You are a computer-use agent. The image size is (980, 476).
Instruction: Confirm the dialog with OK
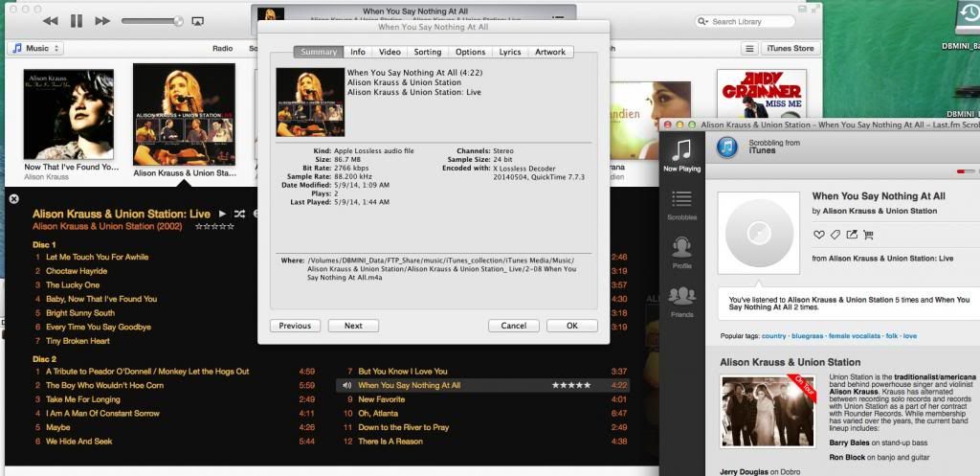(572, 326)
